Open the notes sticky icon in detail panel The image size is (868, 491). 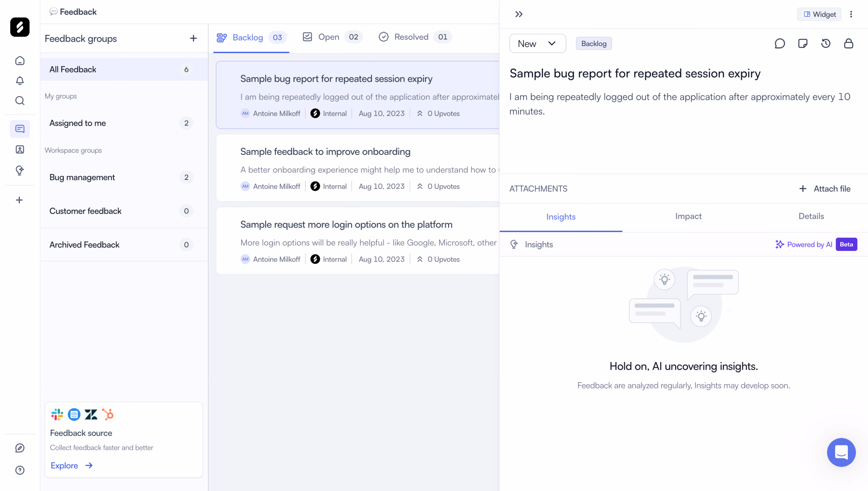pos(803,44)
